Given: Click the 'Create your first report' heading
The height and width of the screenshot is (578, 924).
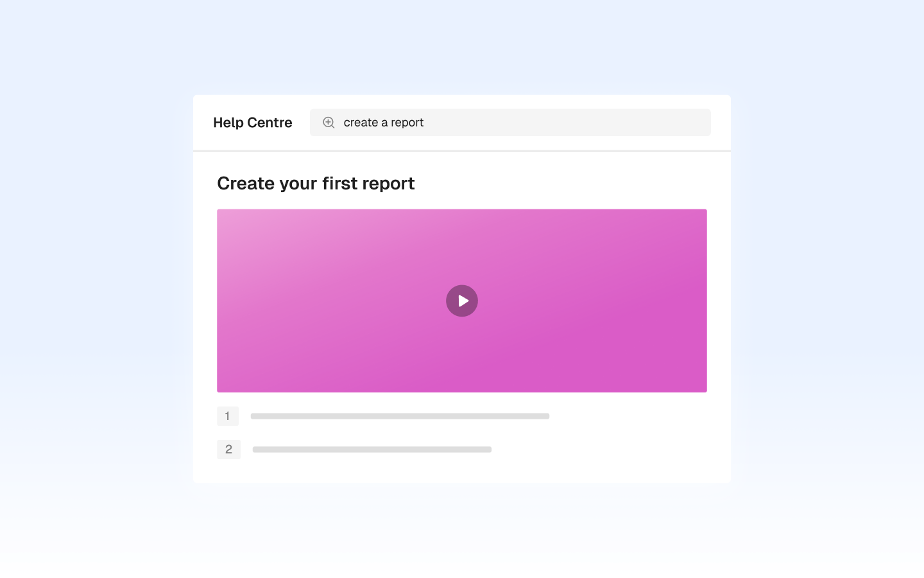Looking at the screenshot, I should tap(316, 184).
